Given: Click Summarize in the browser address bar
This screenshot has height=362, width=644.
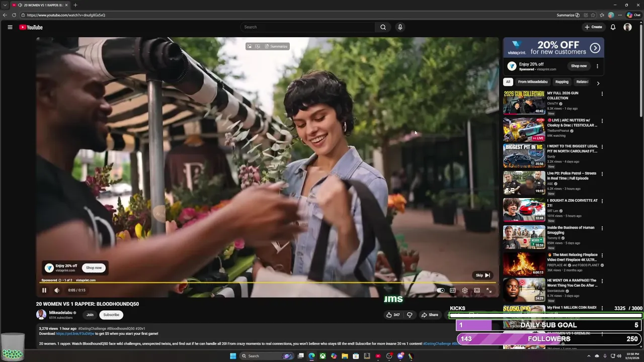Looking at the screenshot, I should (568, 15).
